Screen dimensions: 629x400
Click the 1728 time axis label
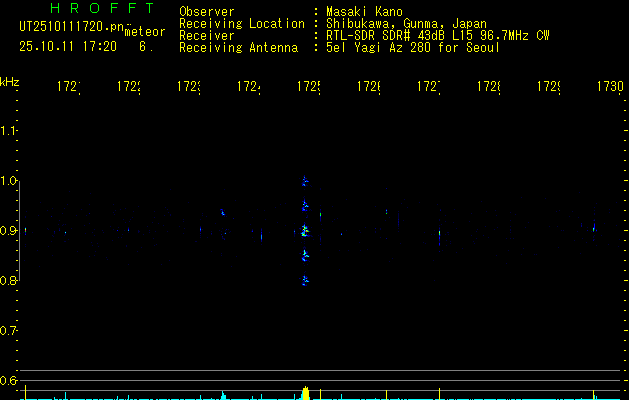click(489, 86)
